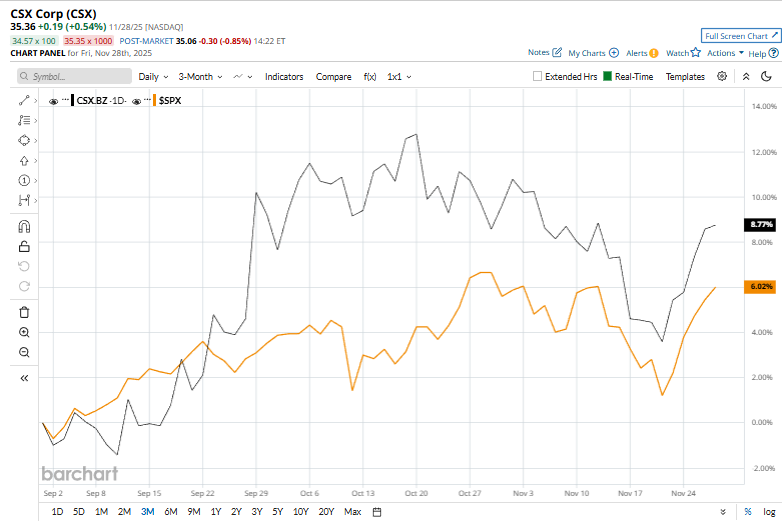
Task: Collapse the chart toolbar with double chevron
Action: (746, 76)
